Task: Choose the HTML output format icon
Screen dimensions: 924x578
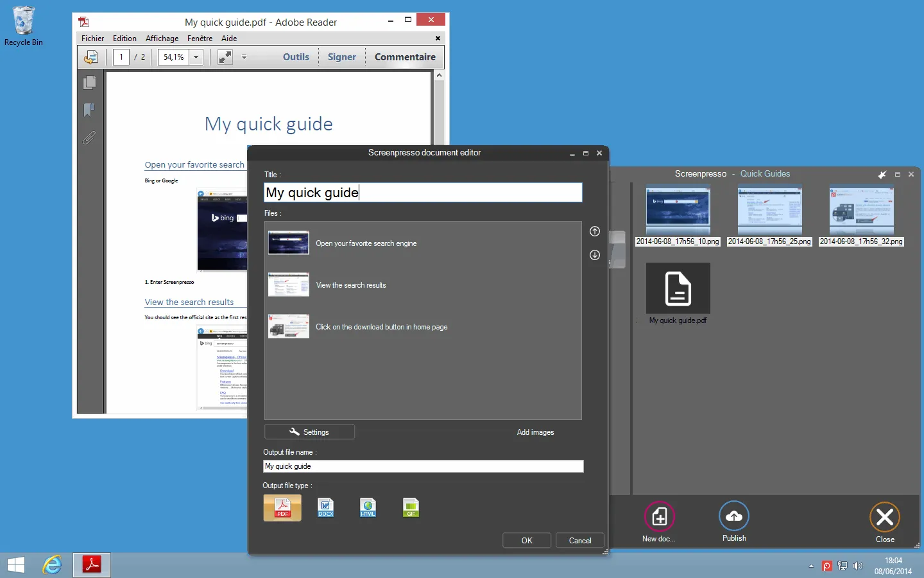Action: point(368,507)
